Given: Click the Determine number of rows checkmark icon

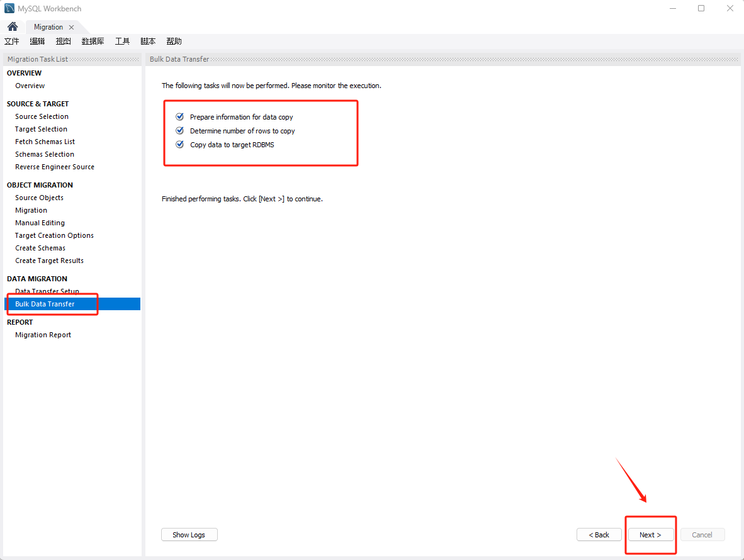Looking at the screenshot, I should (180, 130).
